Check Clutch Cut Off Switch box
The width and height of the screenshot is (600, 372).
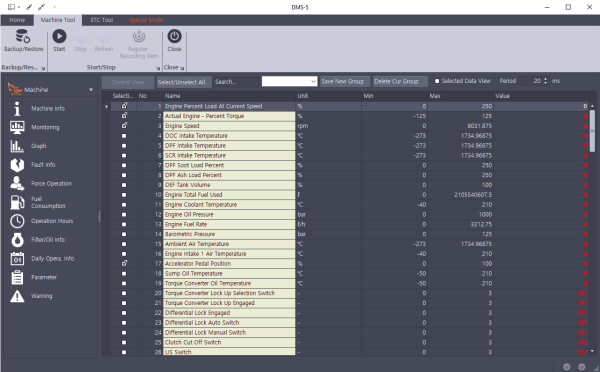[124, 343]
